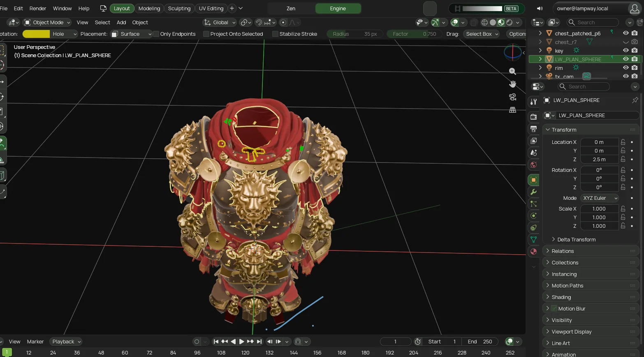Open the Material properties tab

533,252
